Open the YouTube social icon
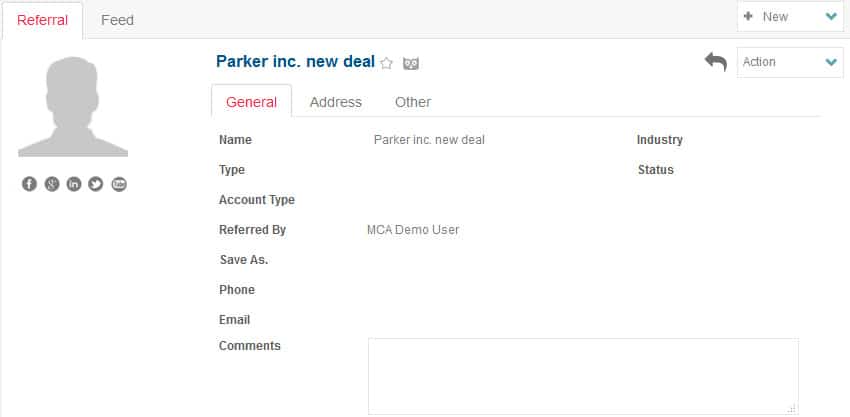Viewport: 850px width, 417px height. [x=119, y=184]
